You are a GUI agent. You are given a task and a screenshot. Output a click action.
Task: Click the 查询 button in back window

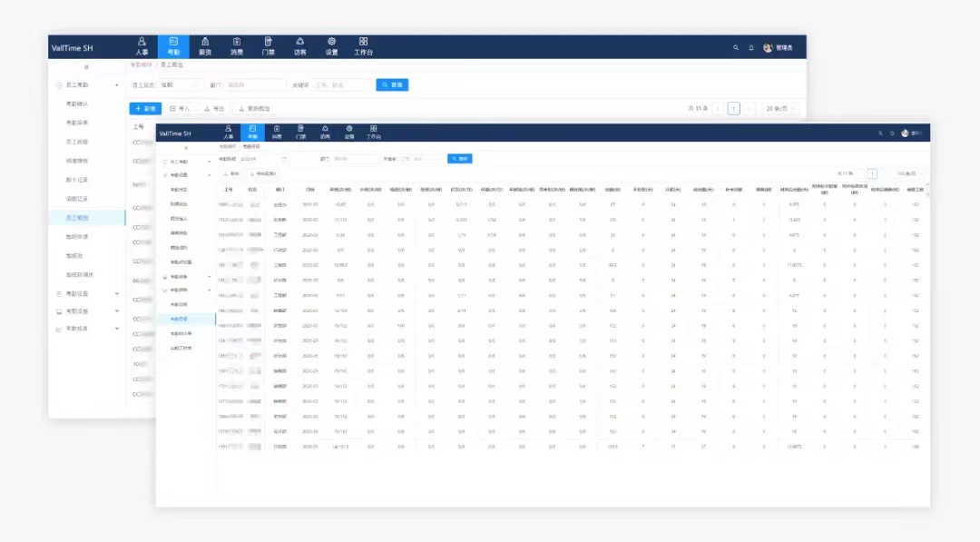392,84
